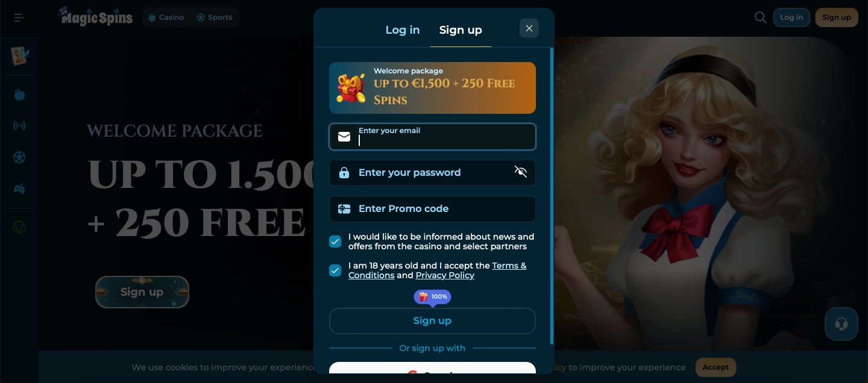
Task: Click the signup dialog scrollbar
Action: click(552, 196)
